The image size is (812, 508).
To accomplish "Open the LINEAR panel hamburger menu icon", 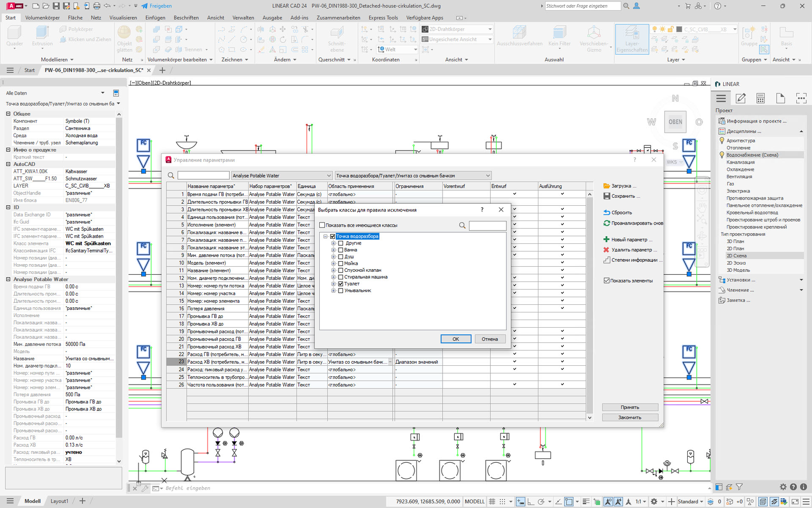I will tap(721, 99).
